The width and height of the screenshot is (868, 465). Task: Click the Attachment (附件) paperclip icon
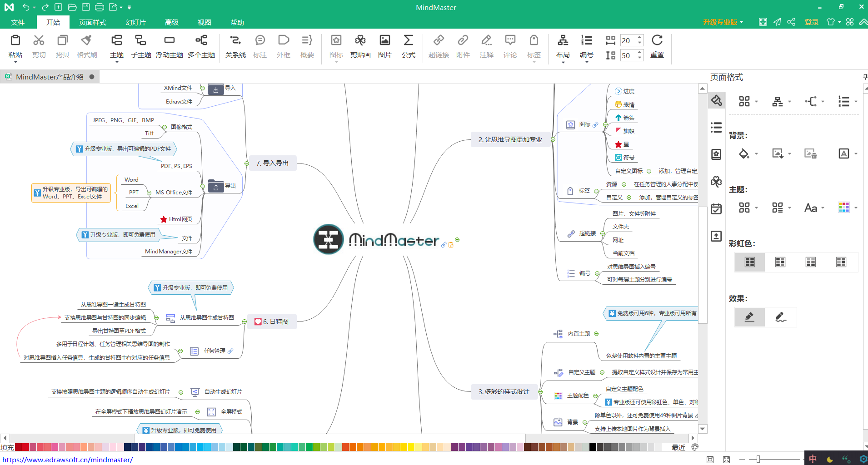point(463,40)
